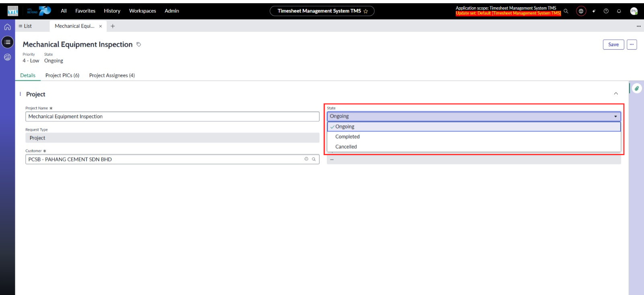Click the paperclip attachments icon
This screenshot has width=644, height=295.
(637, 88)
